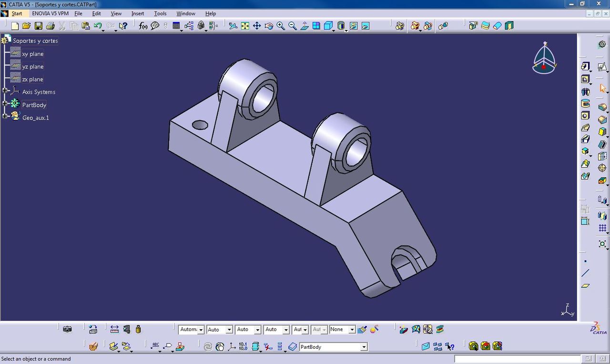
Task: Select the zx plane in the tree
Action: pyautogui.click(x=33, y=79)
